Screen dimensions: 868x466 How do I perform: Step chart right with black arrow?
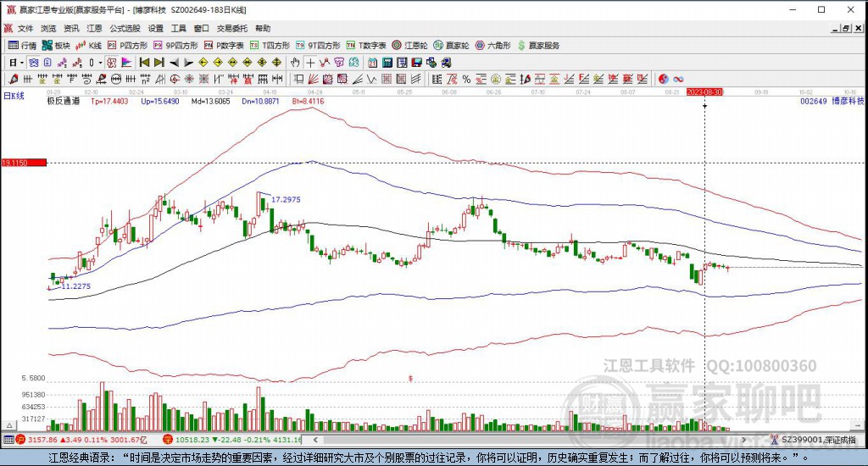coord(188,63)
